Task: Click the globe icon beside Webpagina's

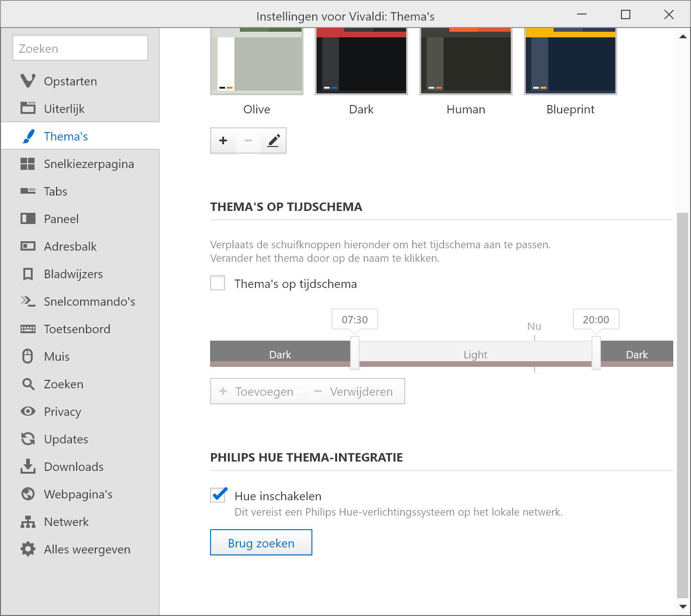Action: point(28,494)
